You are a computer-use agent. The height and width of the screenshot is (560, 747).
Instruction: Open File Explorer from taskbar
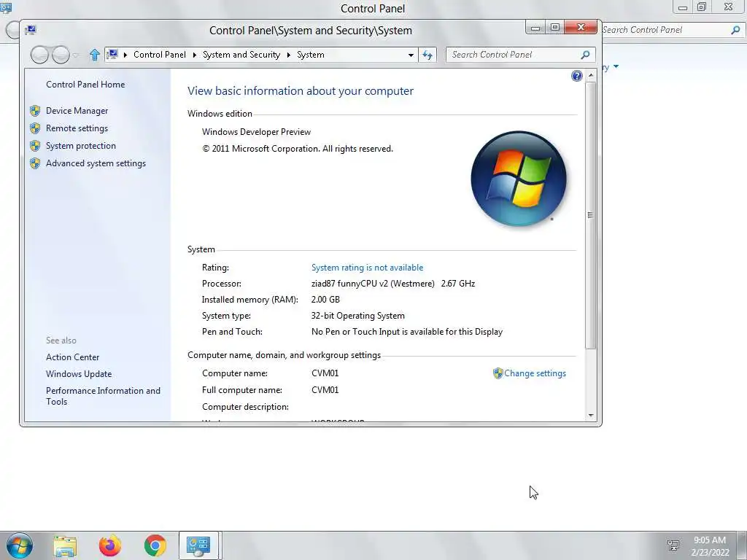(x=65, y=545)
